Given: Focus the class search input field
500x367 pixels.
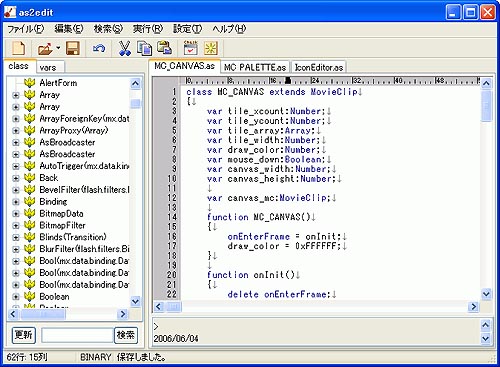Looking at the screenshot, I should 77,335.
